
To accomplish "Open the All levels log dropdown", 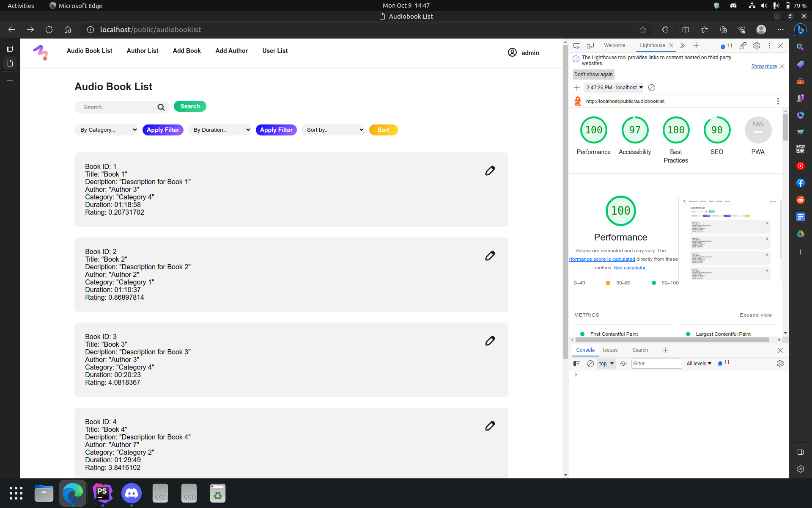I will point(699,364).
